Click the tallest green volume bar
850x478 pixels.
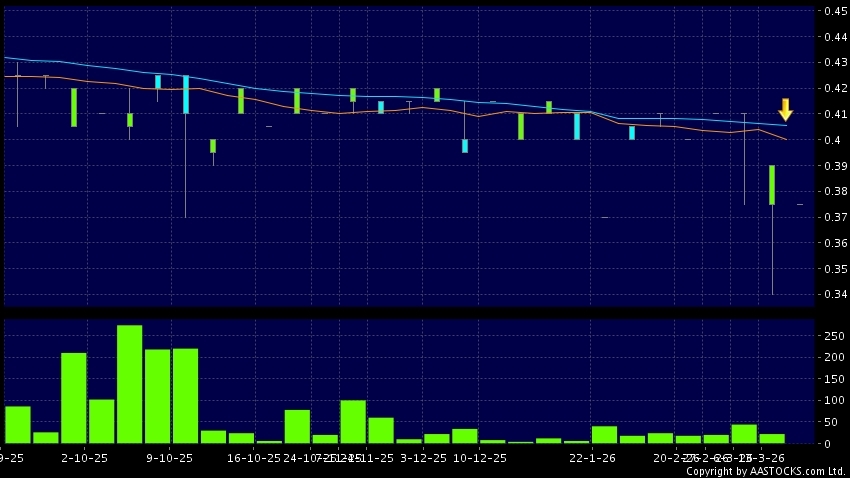point(129,384)
